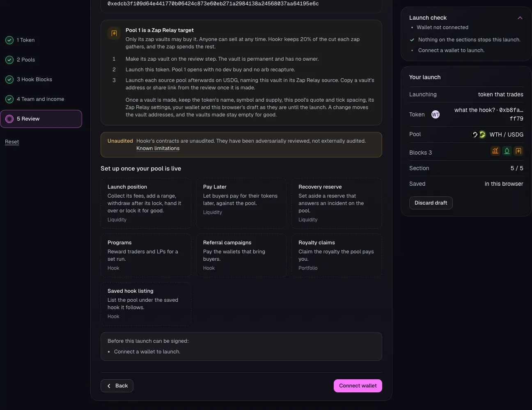
Task: Open the Royalty claims card
Action: (337, 255)
